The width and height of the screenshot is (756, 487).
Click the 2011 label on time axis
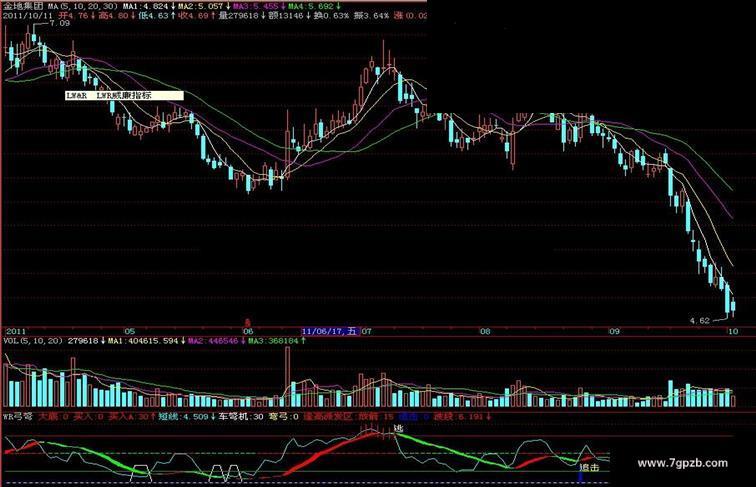(x=15, y=331)
